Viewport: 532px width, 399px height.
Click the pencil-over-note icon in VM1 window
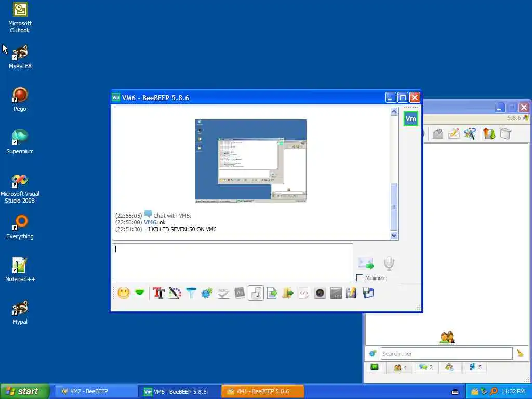click(454, 134)
